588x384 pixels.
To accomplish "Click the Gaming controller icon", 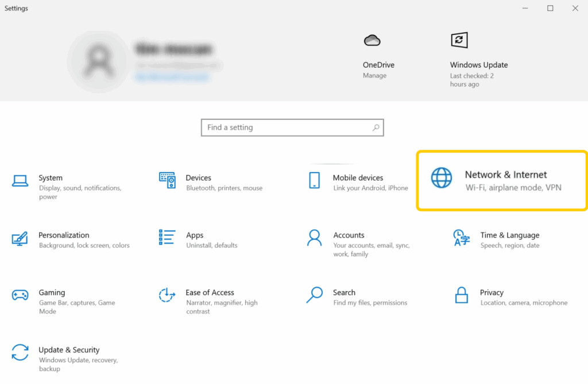I will 20,295.
